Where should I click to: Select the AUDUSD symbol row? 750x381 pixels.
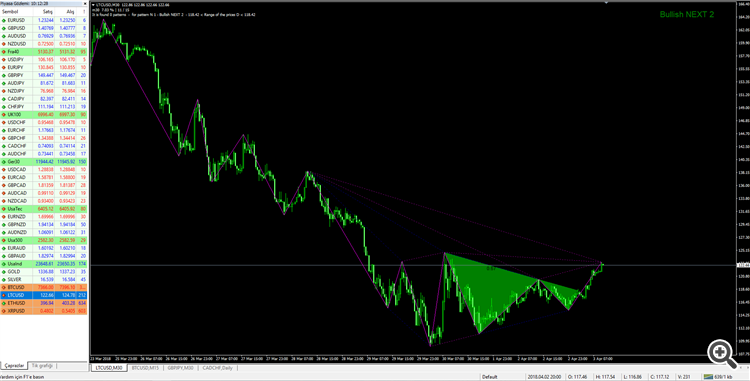[x=44, y=36]
